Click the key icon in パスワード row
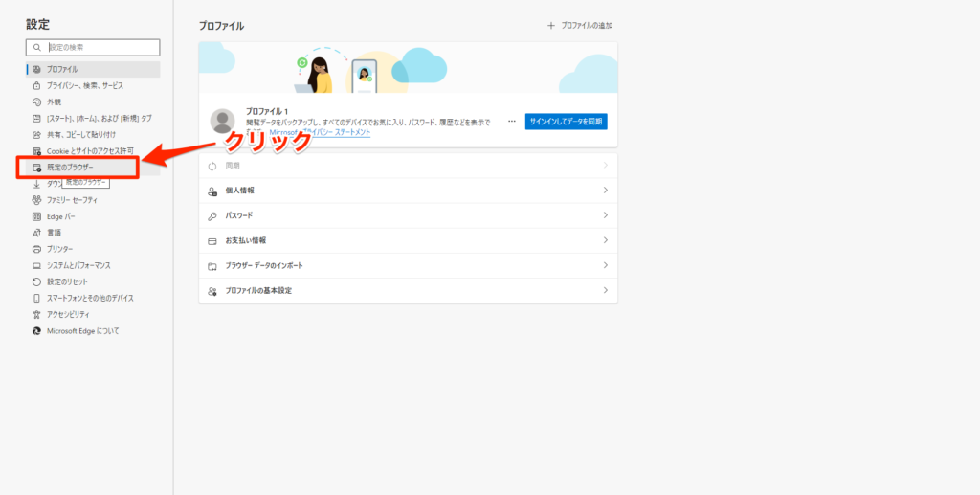 pos(212,215)
